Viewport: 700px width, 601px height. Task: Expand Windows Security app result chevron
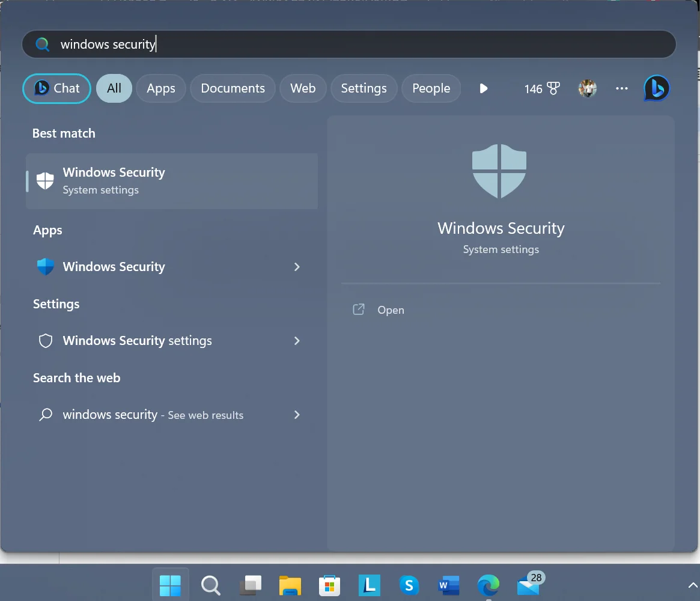click(x=297, y=267)
